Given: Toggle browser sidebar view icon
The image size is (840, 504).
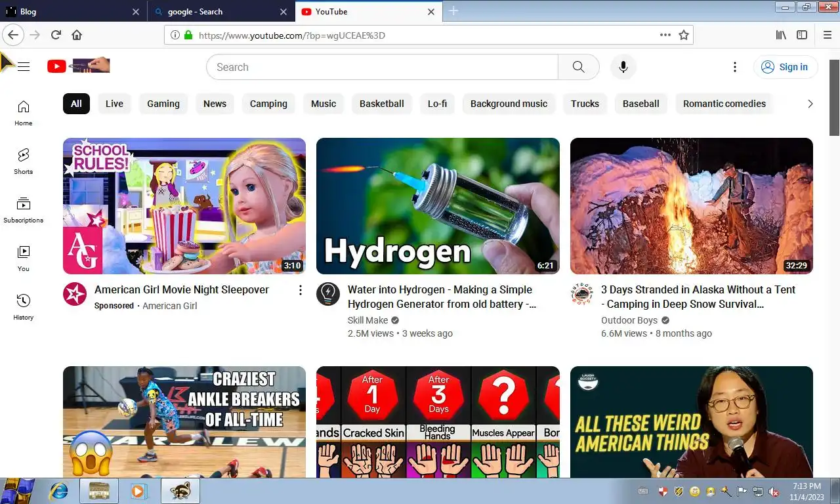Looking at the screenshot, I should (x=802, y=35).
